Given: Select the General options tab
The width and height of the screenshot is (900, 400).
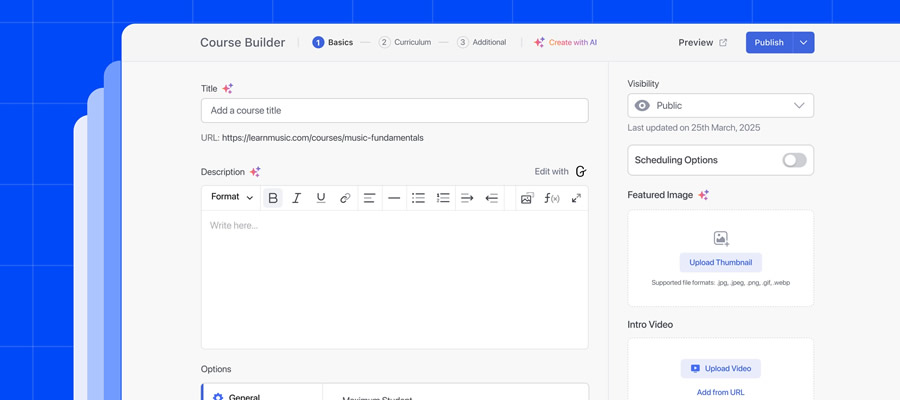Looking at the screenshot, I should pos(262,394).
